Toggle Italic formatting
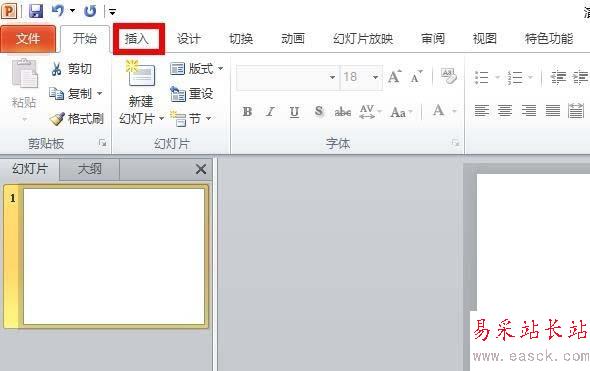The image size is (590, 371). click(270, 112)
